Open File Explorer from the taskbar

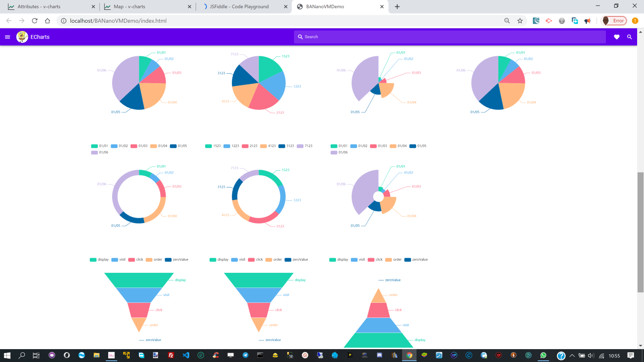click(x=97, y=356)
